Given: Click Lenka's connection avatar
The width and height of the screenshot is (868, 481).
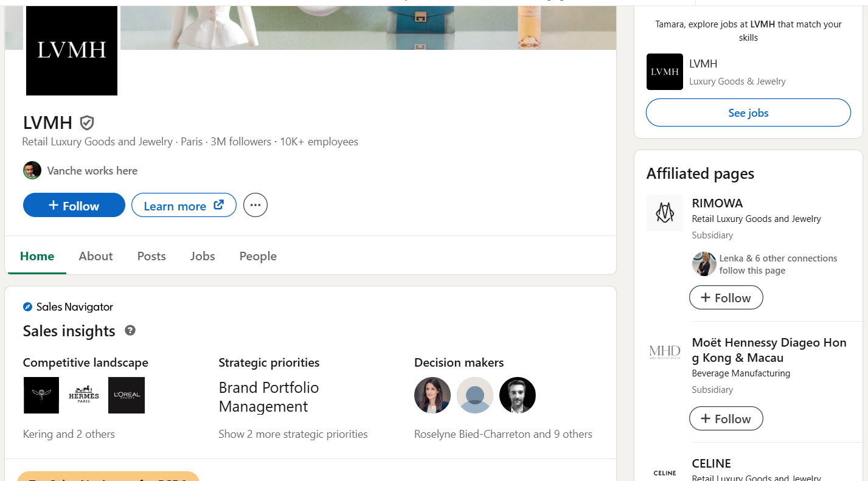Looking at the screenshot, I should pyautogui.click(x=704, y=264).
